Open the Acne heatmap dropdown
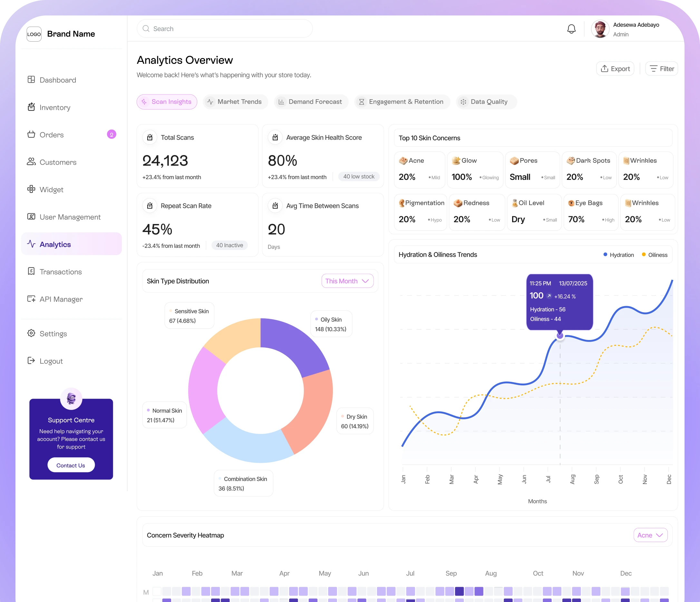This screenshot has width=700, height=602. coord(650,535)
